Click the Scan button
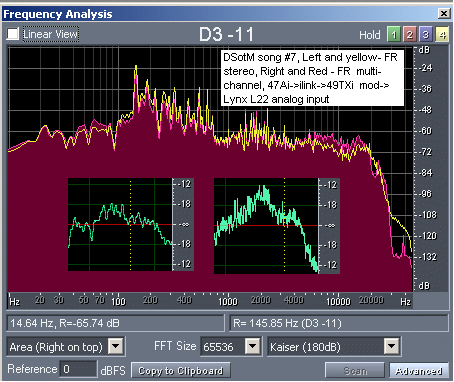 click(x=355, y=371)
